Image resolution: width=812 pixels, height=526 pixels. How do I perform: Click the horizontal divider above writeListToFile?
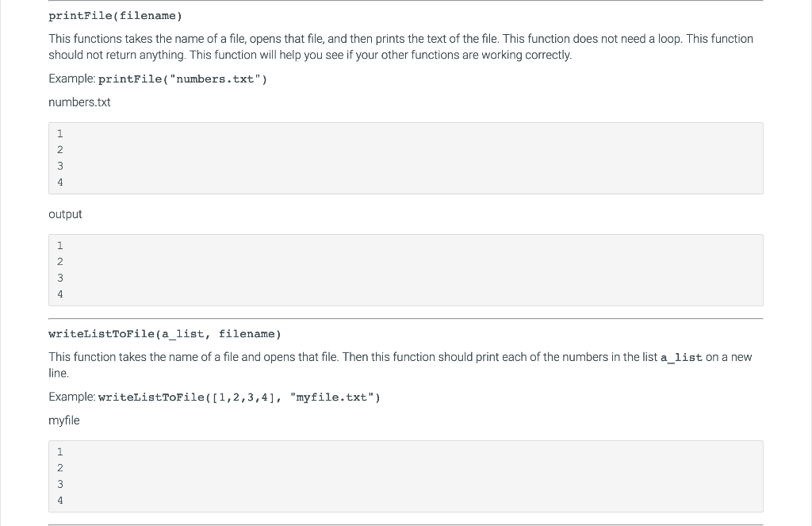[x=406, y=318]
